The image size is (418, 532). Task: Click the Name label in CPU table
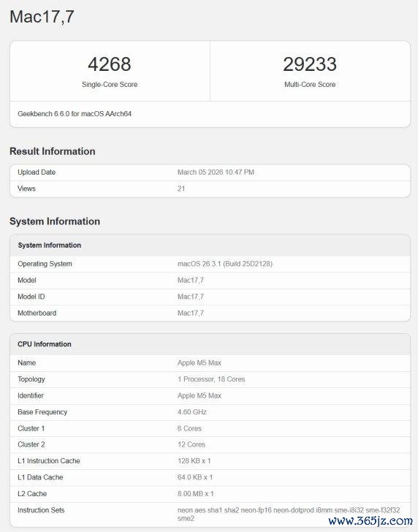coord(26,362)
